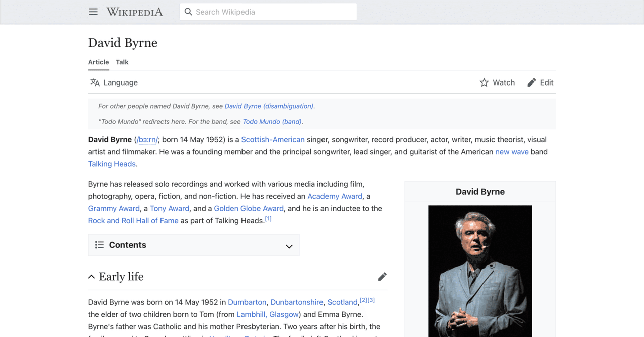644x337 pixels.
Task: Follow the new wave link
Action: (x=512, y=152)
